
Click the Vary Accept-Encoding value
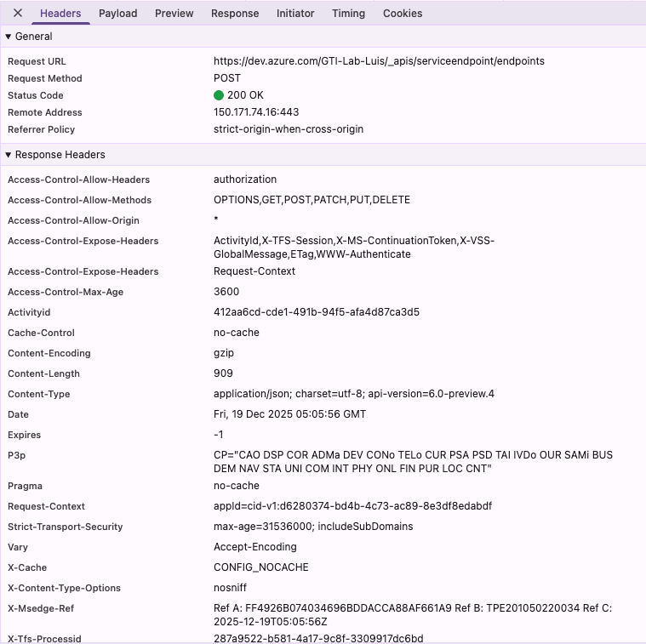click(x=255, y=547)
